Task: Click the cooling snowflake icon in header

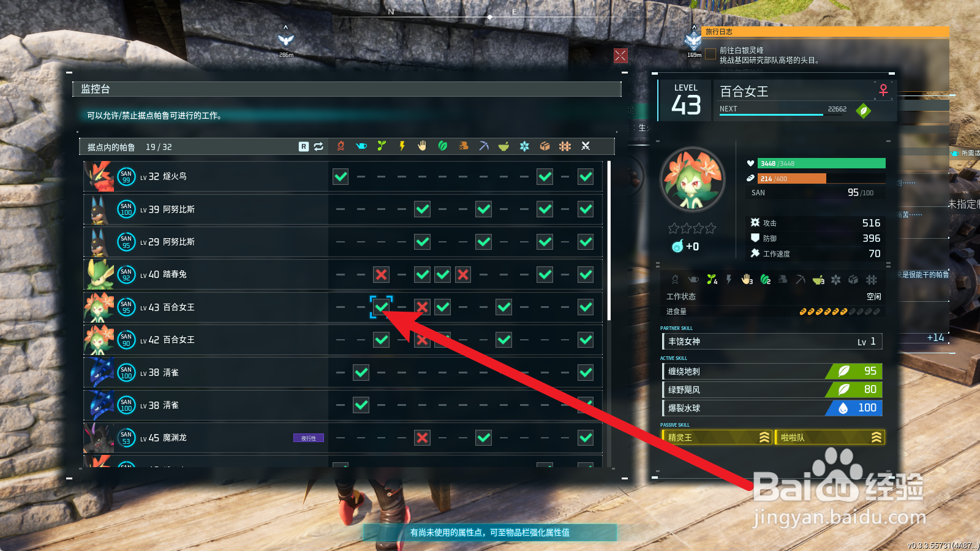Action: (524, 146)
